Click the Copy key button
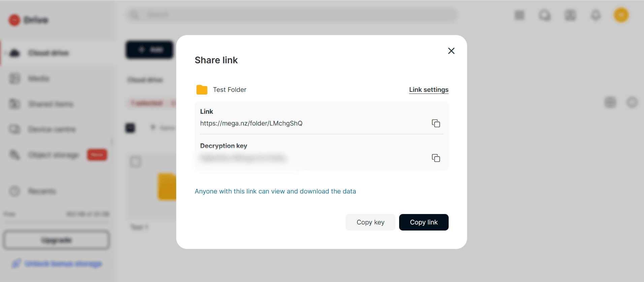The height and width of the screenshot is (282, 644). [371, 222]
